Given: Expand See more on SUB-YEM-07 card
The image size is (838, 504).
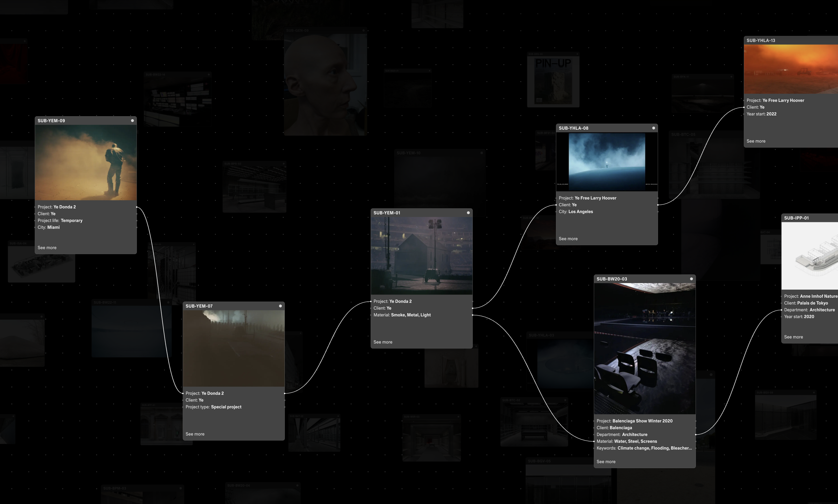Looking at the screenshot, I should coord(195,434).
